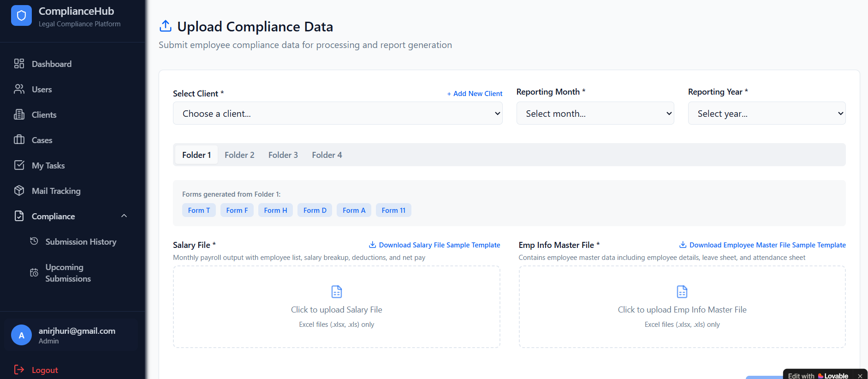This screenshot has height=379, width=868.
Task: Click the Logout arrow icon
Action: [x=19, y=370]
